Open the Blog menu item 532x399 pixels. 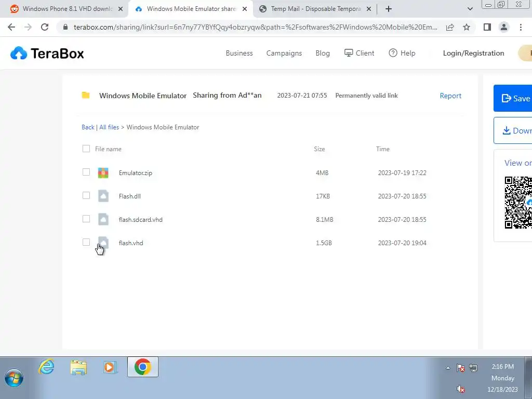pyautogui.click(x=323, y=54)
